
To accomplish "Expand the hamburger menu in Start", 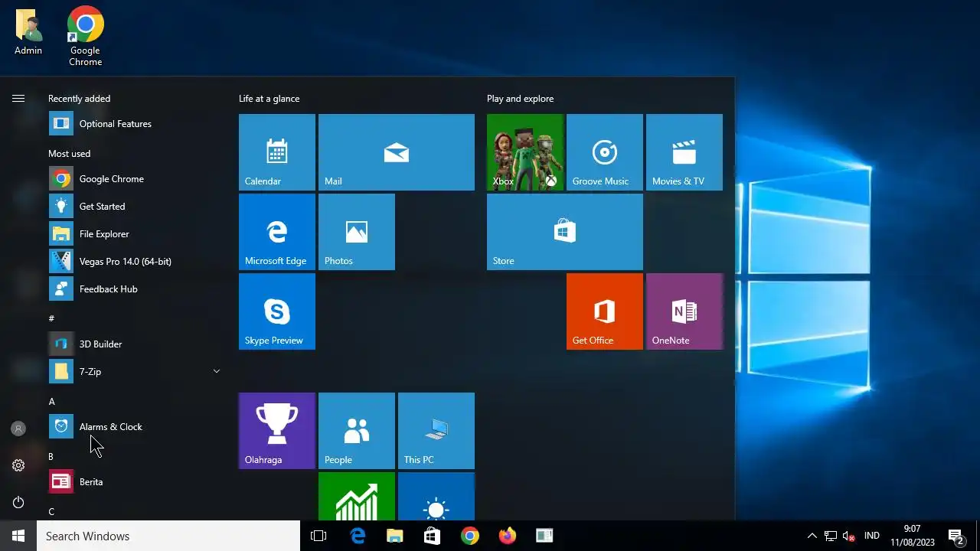I will 18,99.
